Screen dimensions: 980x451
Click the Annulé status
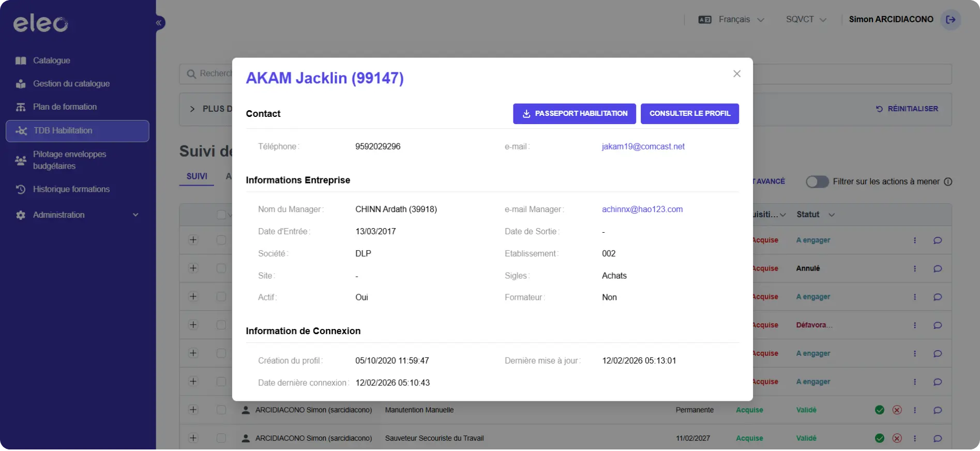(x=808, y=268)
